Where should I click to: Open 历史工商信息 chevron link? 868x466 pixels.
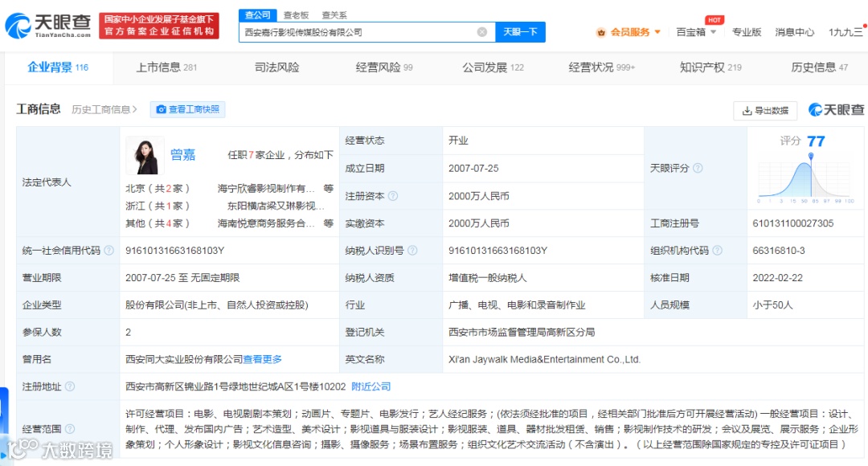tap(104, 109)
